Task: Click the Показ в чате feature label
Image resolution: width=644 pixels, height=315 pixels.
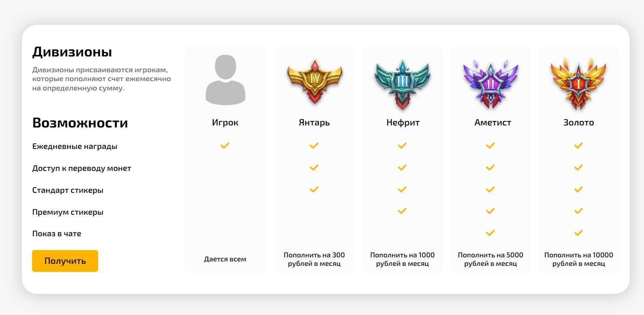Action: (x=57, y=234)
